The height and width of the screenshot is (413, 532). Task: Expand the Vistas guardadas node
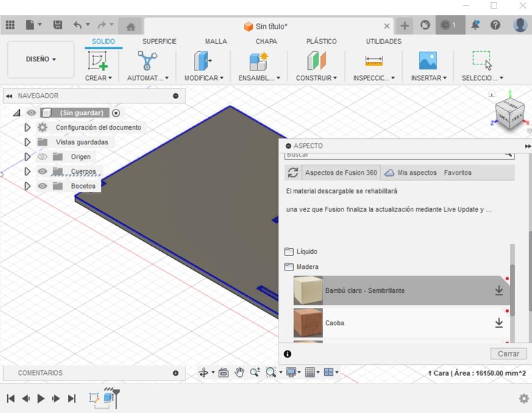pyautogui.click(x=27, y=142)
